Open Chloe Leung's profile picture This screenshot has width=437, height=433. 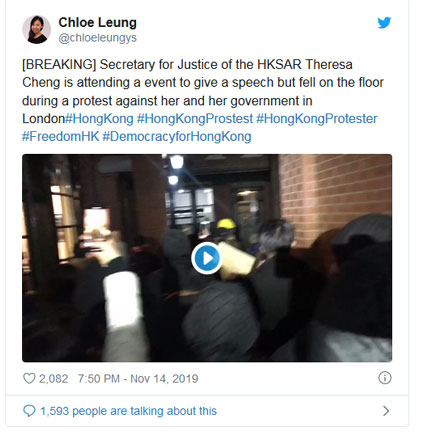tap(36, 29)
